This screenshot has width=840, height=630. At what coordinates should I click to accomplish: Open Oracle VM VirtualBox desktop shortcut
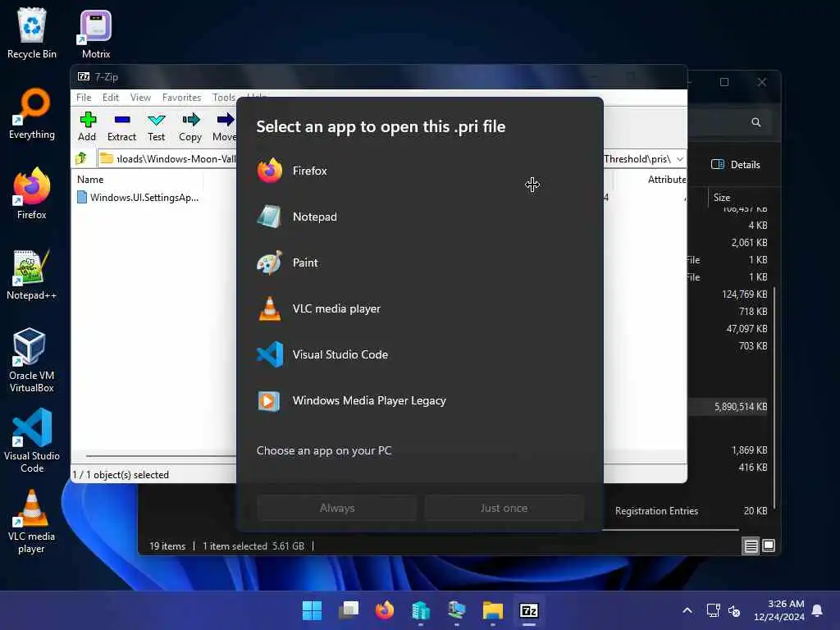point(32,360)
